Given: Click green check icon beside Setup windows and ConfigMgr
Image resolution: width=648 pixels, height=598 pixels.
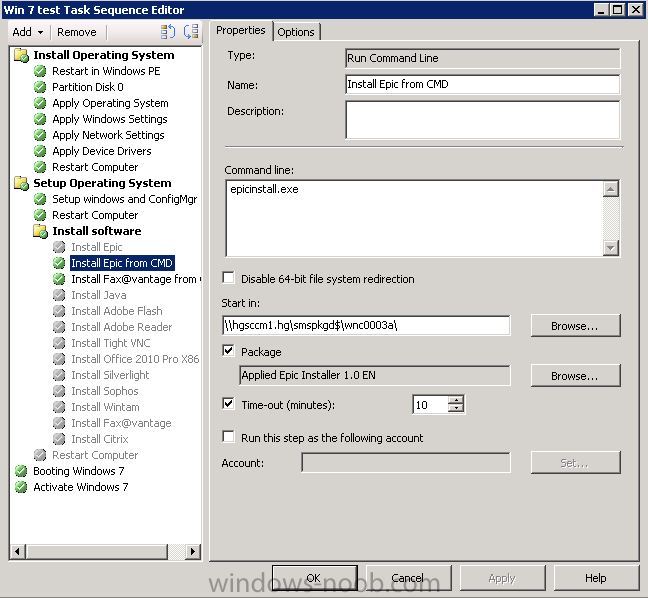Looking at the screenshot, I should (x=40, y=199).
